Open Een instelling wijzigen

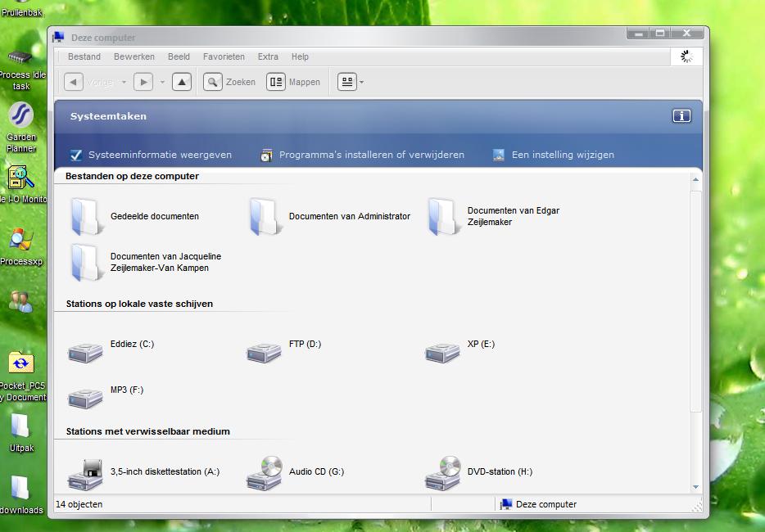pos(562,155)
